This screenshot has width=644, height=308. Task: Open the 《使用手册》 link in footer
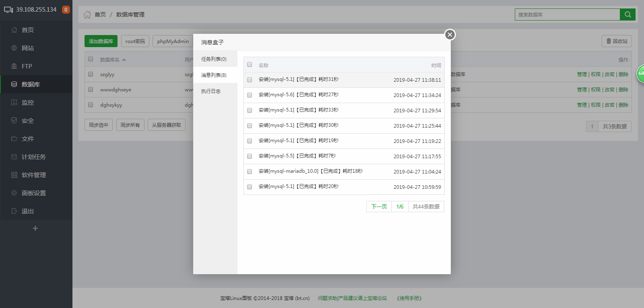click(409, 298)
